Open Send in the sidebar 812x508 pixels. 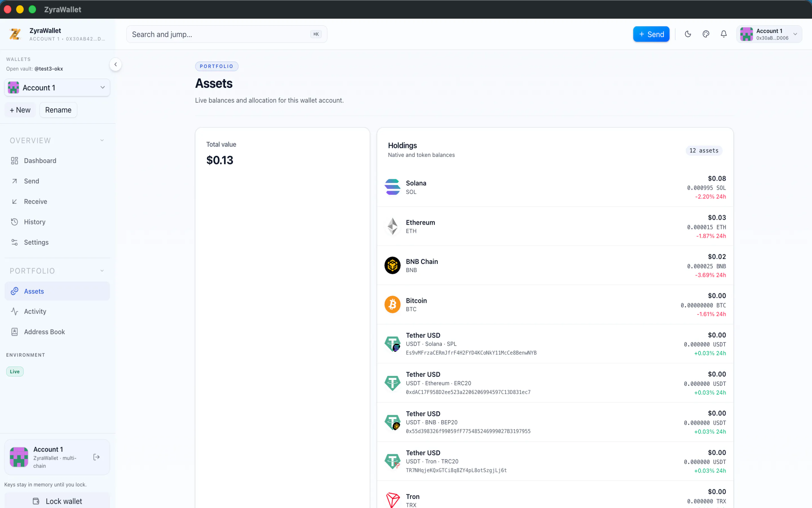tap(57, 181)
